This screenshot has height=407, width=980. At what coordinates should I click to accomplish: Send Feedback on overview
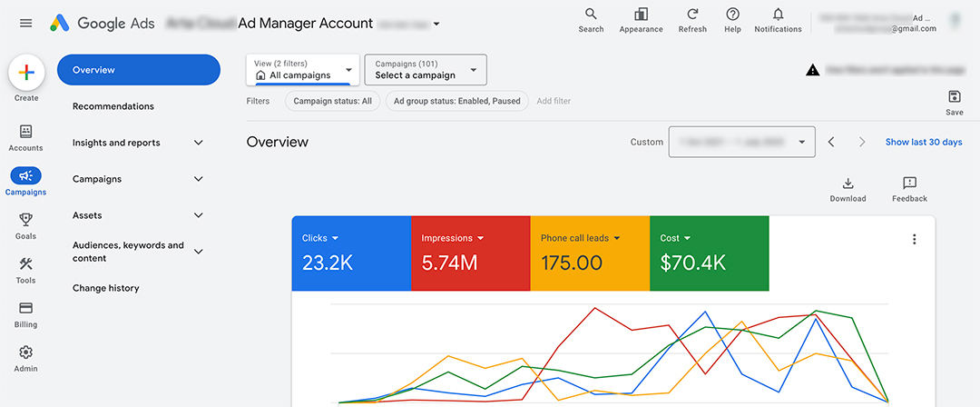tap(909, 190)
